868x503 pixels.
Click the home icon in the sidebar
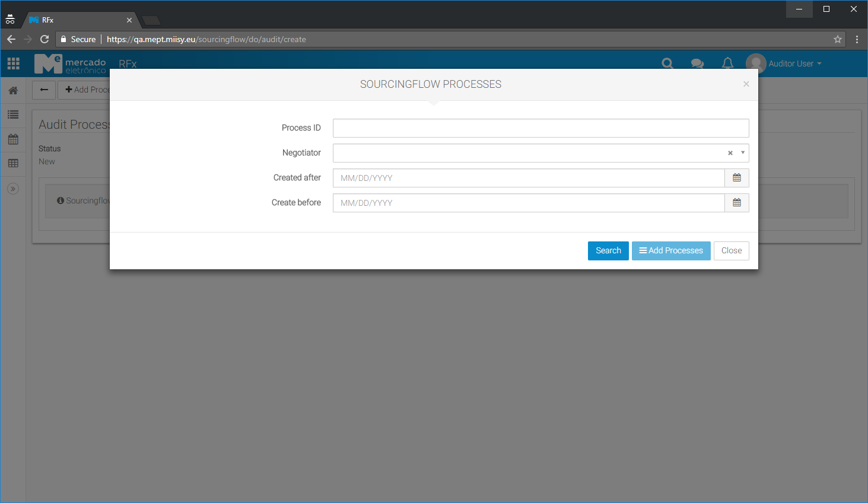click(13, 91)
